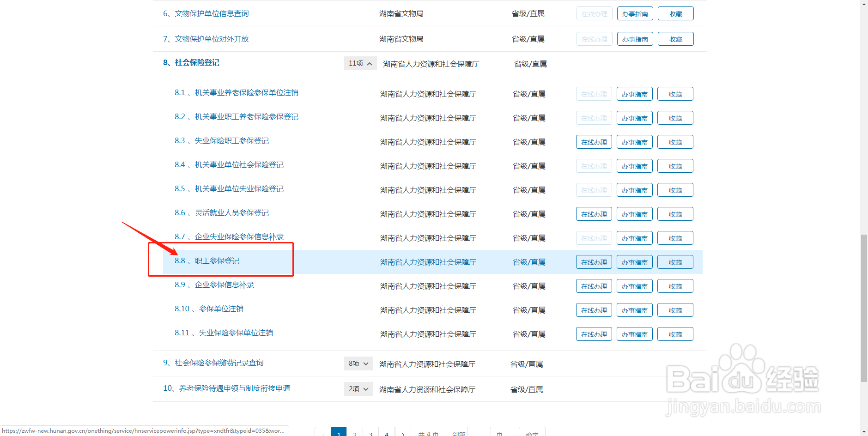Click 在线办理 for 8.6 灵活就业人员参保登记
The image size is (868, 436).
click(594, 214)
